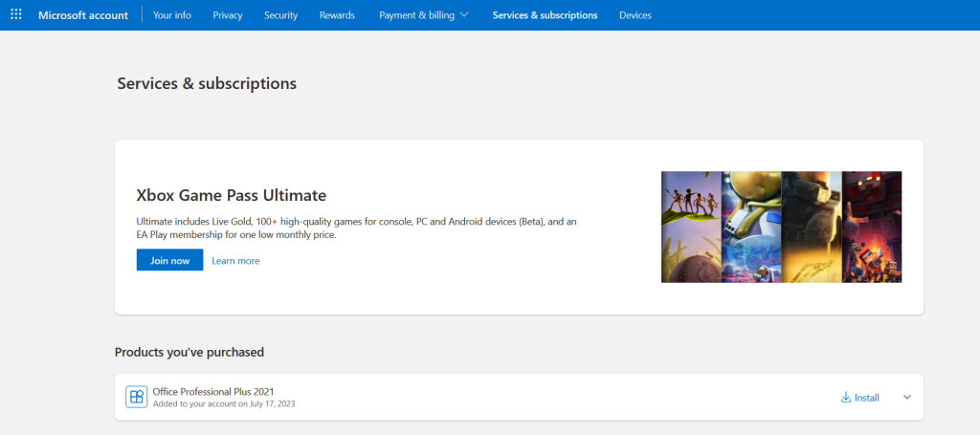Open the Devices tab
This screenshot has height=435, width=980.
click(x=635, y=15)
